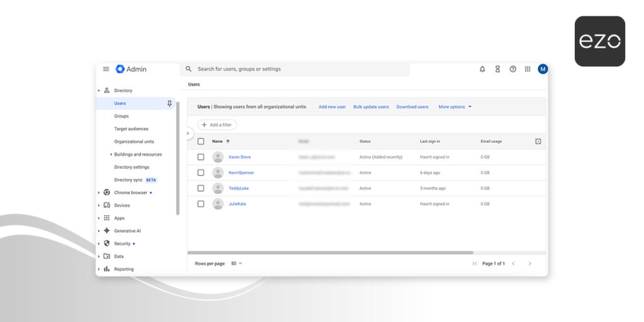Go to Organizational units

click(x=134, y=142)
